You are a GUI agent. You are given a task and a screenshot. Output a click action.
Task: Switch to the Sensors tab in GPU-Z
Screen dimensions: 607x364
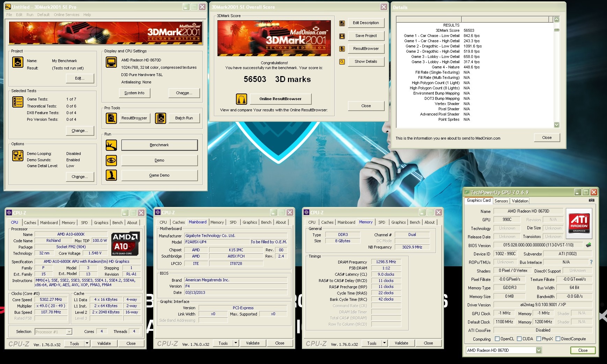(x=501, y=201)
